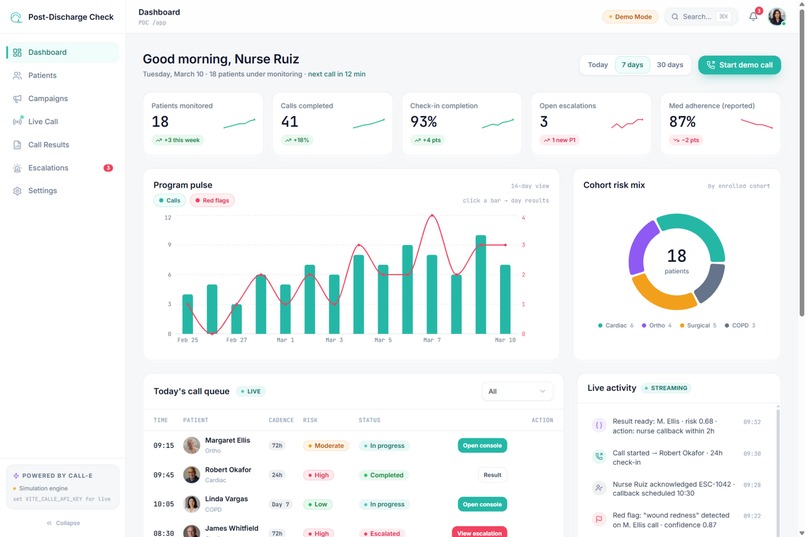Click the Result ready activity icon
This screenshot has width=806, height=537.
599,425
